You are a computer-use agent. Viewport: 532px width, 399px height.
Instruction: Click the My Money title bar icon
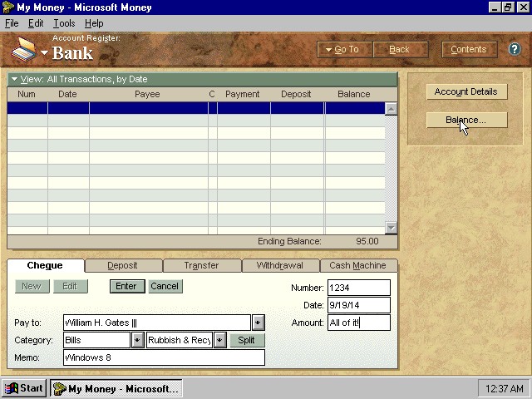click(x=8, y=7)
